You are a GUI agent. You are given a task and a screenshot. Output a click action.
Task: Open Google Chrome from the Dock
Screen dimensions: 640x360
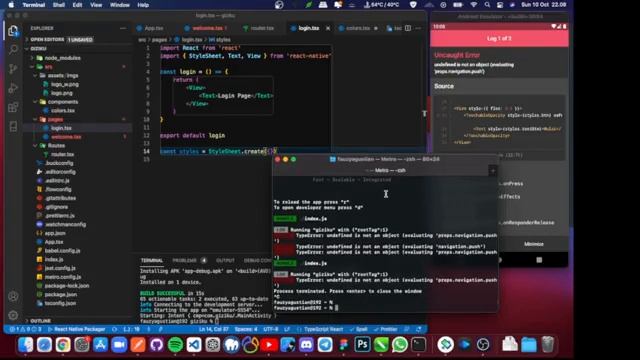tap(63, 345)
